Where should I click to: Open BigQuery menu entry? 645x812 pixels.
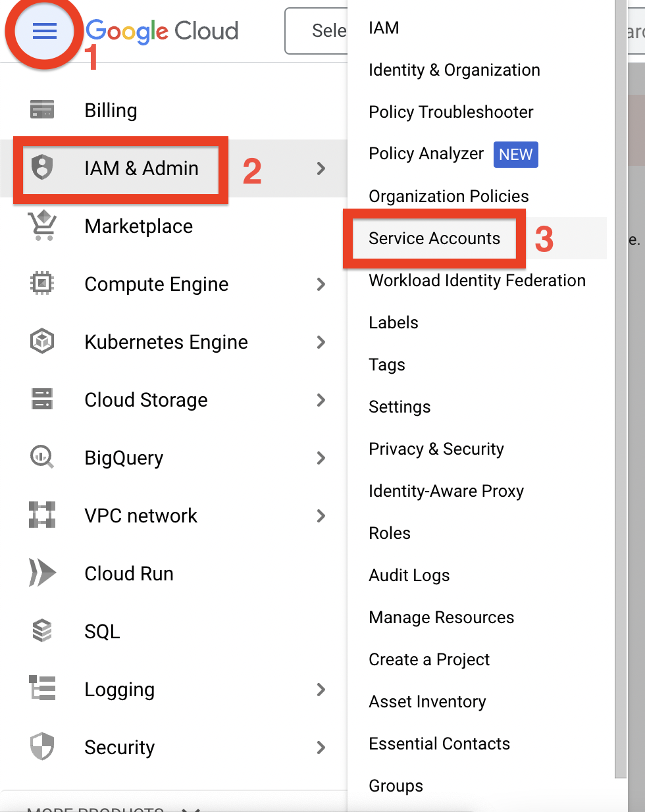pos(124,458)
